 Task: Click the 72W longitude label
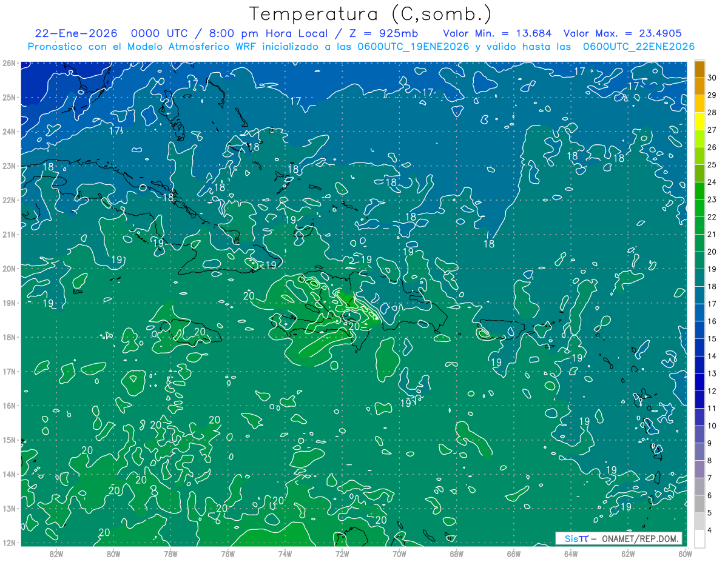[342, 554]
